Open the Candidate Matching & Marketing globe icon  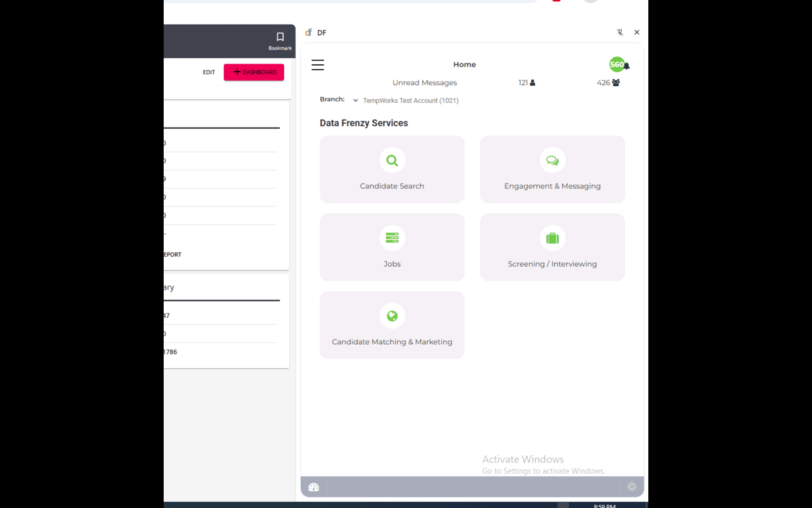coord(392,316)
